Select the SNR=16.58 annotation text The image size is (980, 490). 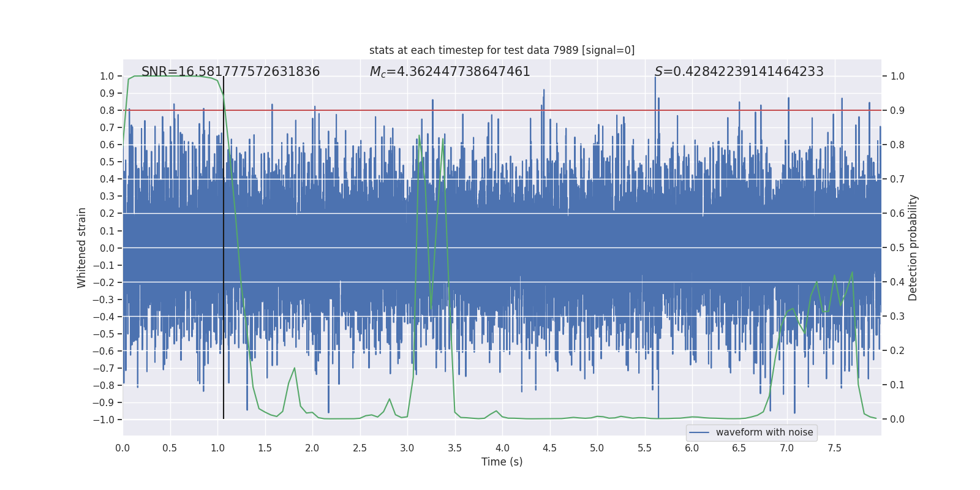click(230, 72)
